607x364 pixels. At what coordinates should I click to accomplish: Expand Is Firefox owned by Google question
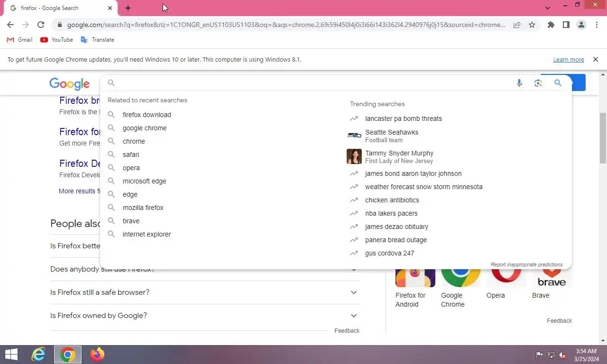[205, 316]
